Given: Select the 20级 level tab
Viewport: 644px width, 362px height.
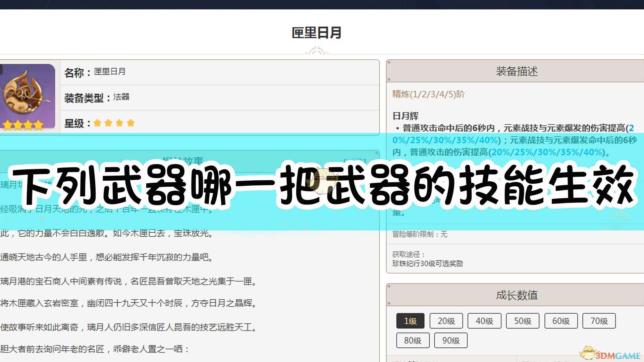Looking at the screenshot, I should 446,321.
